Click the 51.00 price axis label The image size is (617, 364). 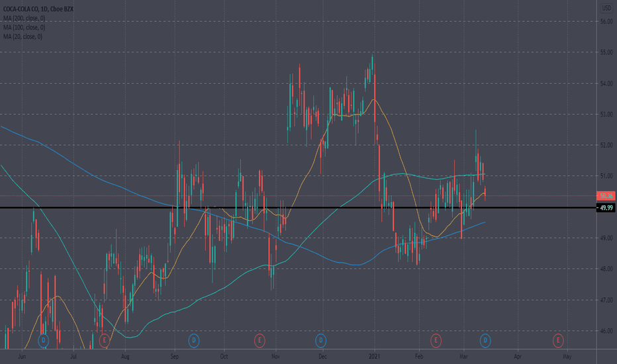tap(606, 176)
